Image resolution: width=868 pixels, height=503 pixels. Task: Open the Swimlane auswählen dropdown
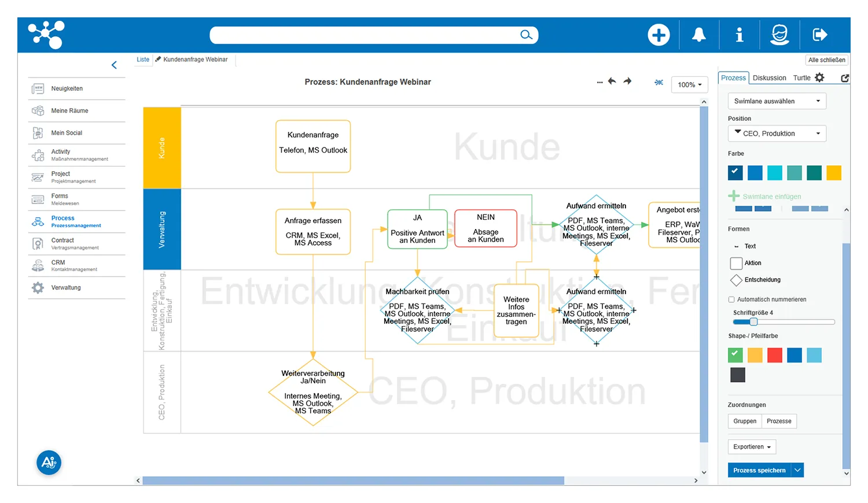pyautogui.click(x=777, y=101)
